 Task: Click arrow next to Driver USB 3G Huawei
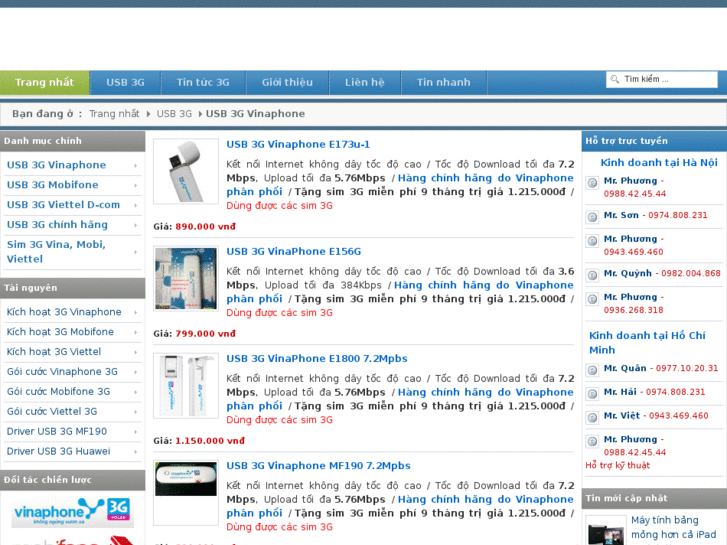135,452
